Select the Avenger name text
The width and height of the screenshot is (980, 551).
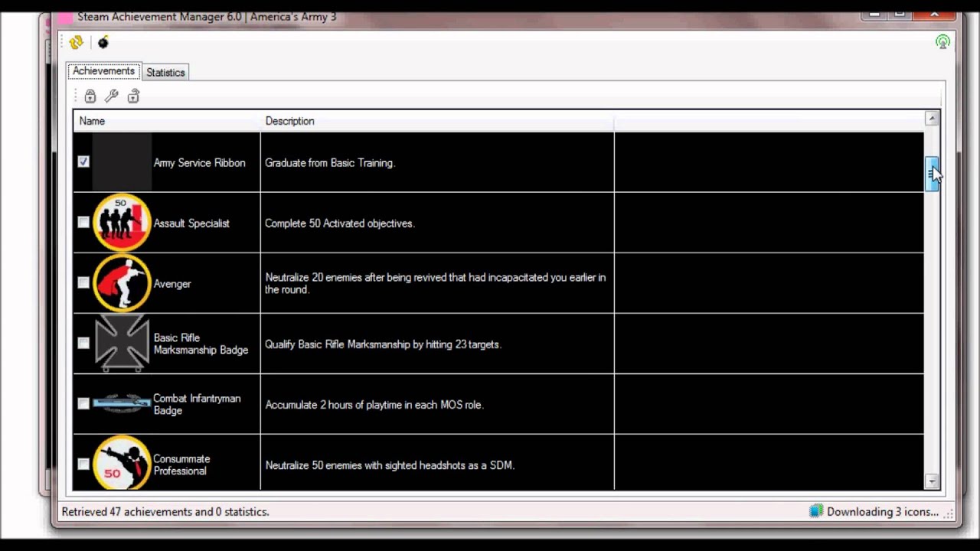click(x=172, y=284)
